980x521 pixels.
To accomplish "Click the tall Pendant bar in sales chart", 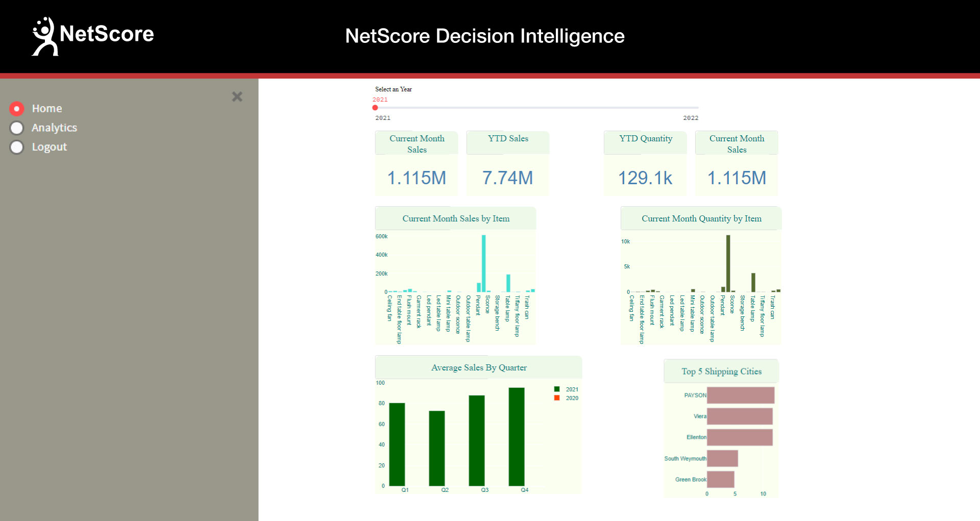I will (x=483, y=263).
